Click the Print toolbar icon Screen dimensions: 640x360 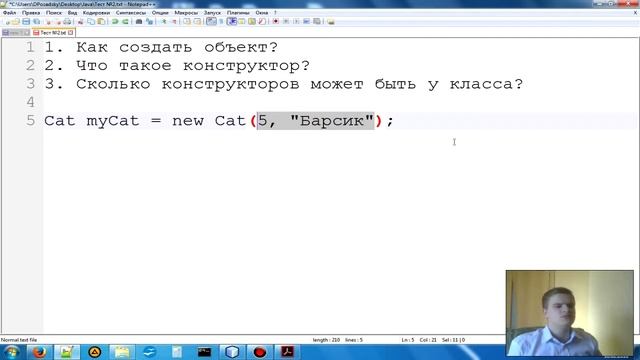point(68,21)
